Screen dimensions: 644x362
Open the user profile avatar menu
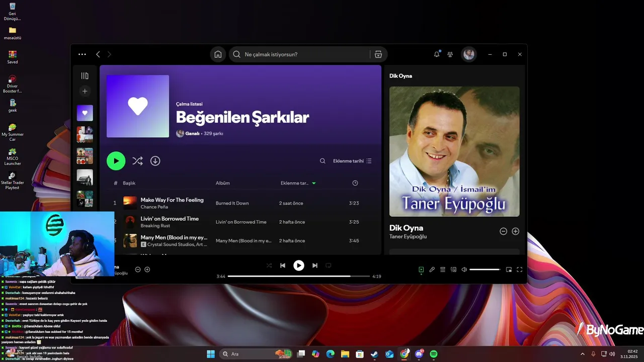coord(469,54)
